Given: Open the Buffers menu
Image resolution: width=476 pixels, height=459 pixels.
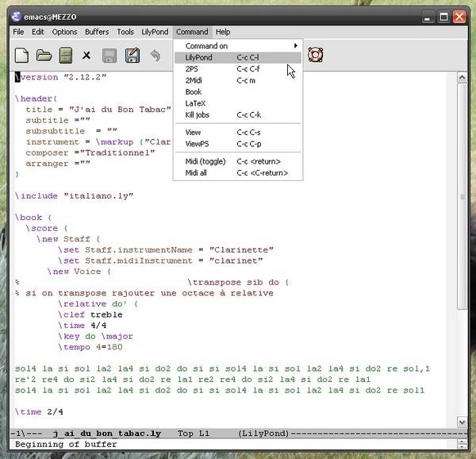Looking at the screenshot, I should point(97,32).
